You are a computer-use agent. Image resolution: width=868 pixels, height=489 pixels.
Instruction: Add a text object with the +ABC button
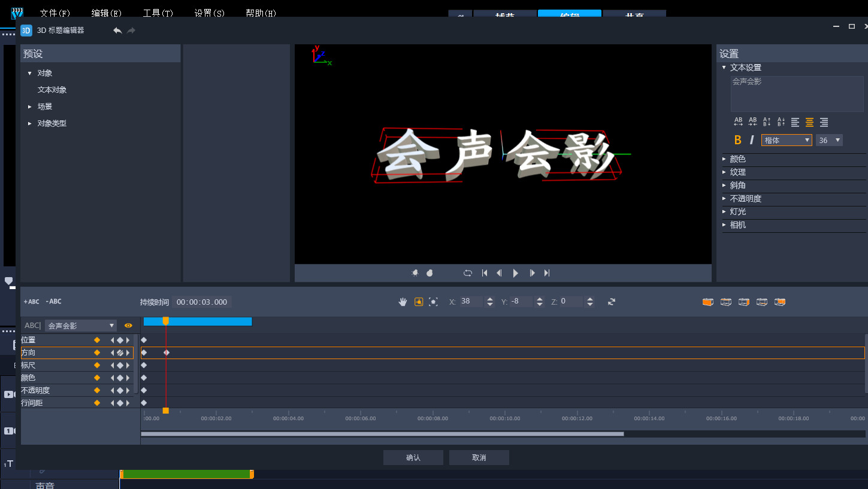(x=31, y=302)
